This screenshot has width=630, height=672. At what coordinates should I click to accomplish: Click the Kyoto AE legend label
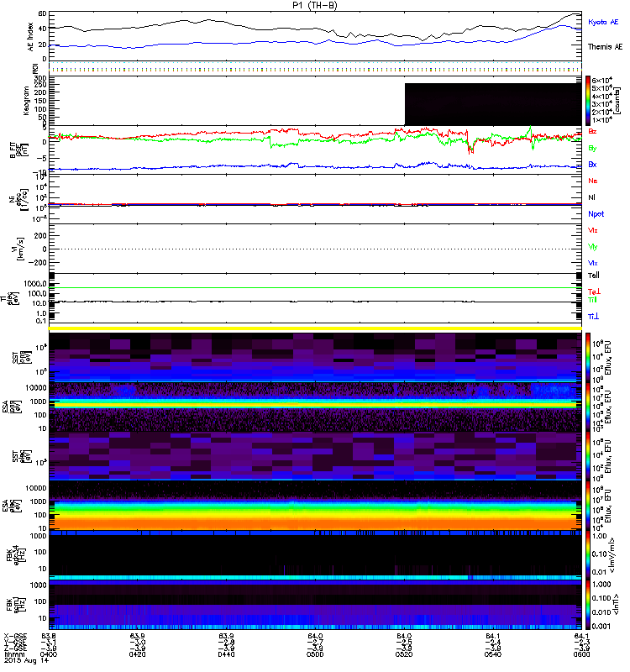pyautogui.click(x=603, y=22)
